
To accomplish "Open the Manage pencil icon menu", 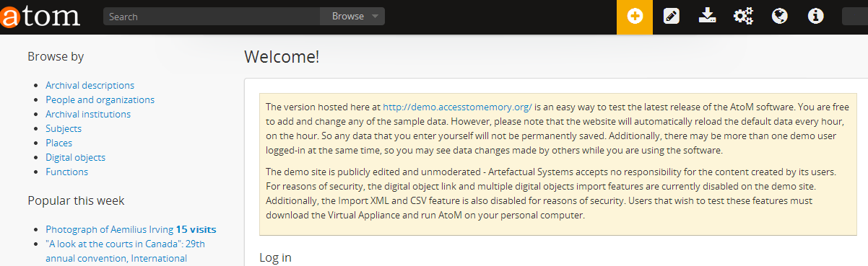I will pos(672,17).
